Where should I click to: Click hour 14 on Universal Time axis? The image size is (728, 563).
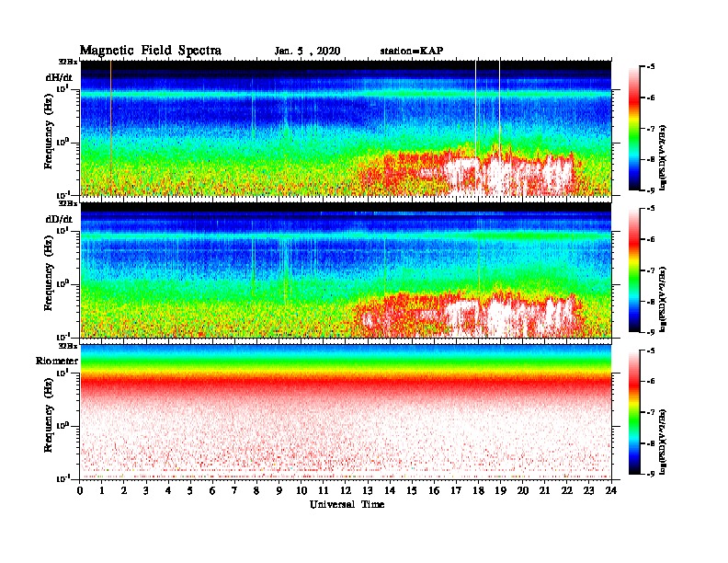(x=390, y=490)
